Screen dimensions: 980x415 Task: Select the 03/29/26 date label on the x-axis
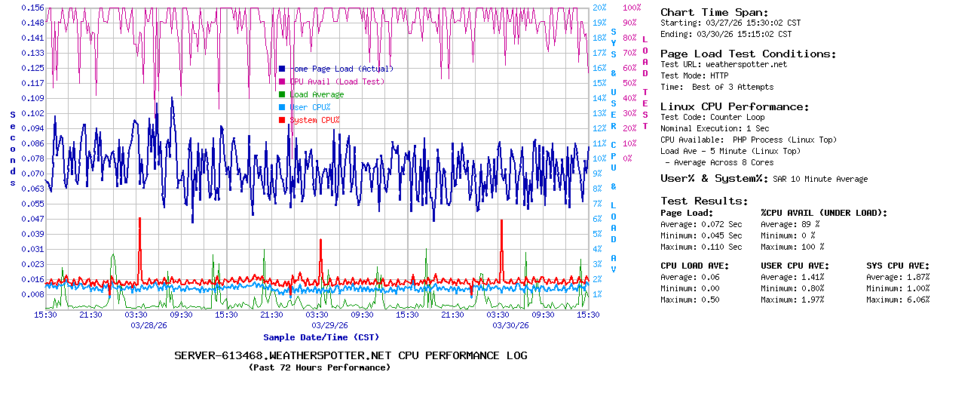click(x=329, y=325)
